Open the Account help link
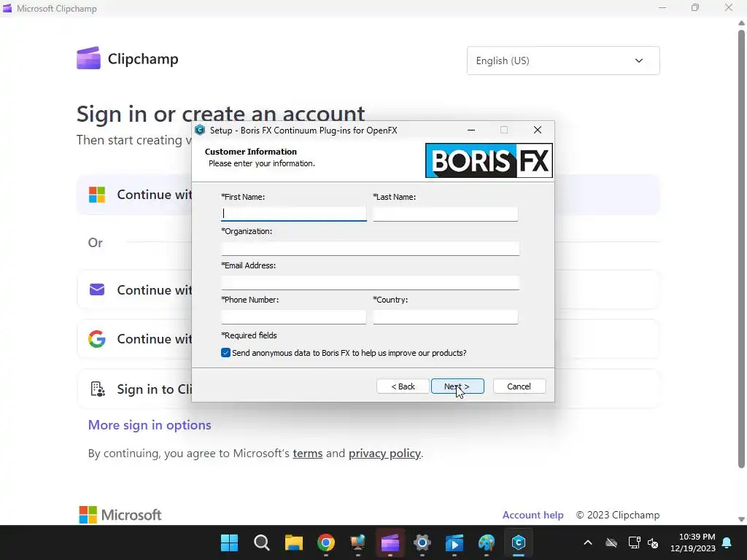This screenshot has width=747, height=560. (x=533, y=515)
